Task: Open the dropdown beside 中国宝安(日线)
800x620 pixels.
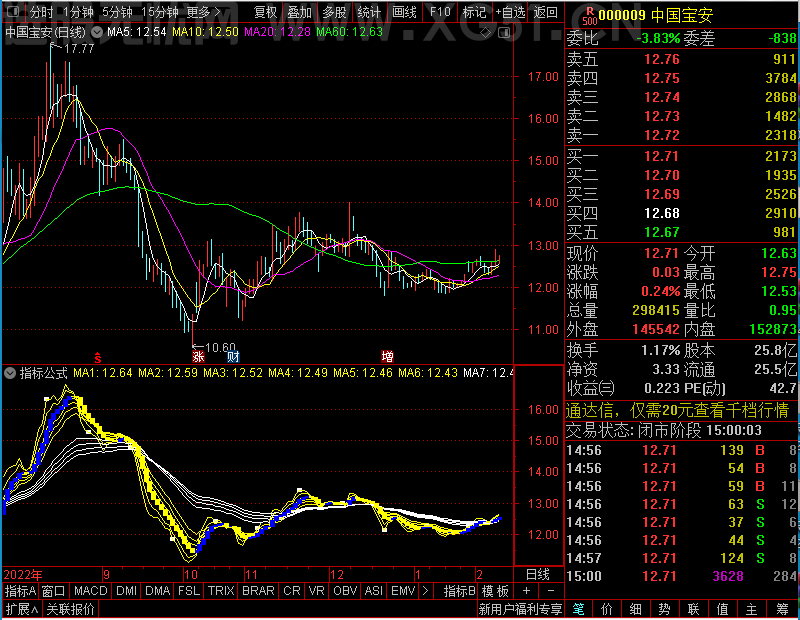Action: [96, 32]
